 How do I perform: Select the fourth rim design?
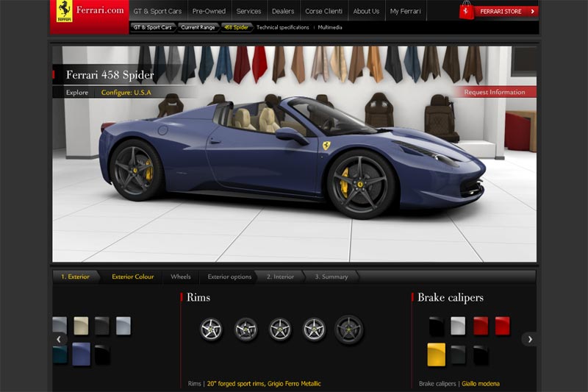point(315,329)
